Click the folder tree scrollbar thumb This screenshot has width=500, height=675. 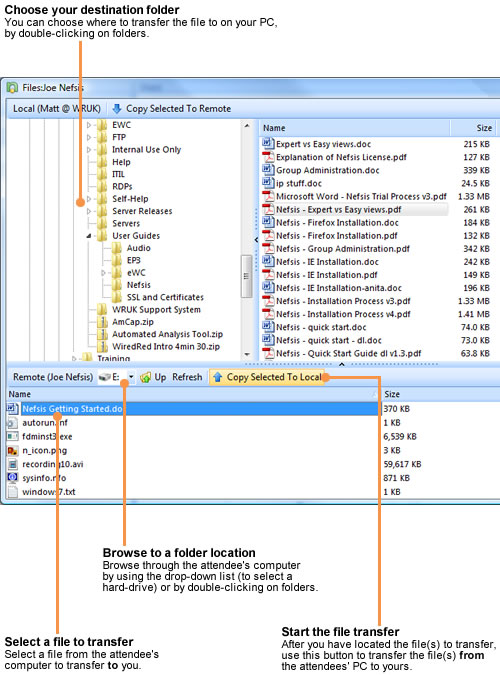point(247,276)
